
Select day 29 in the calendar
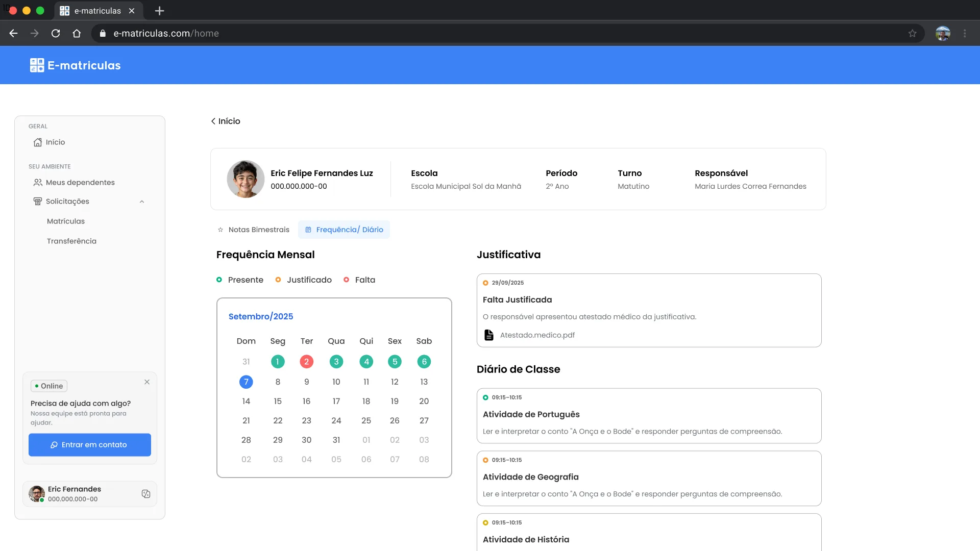278,440
